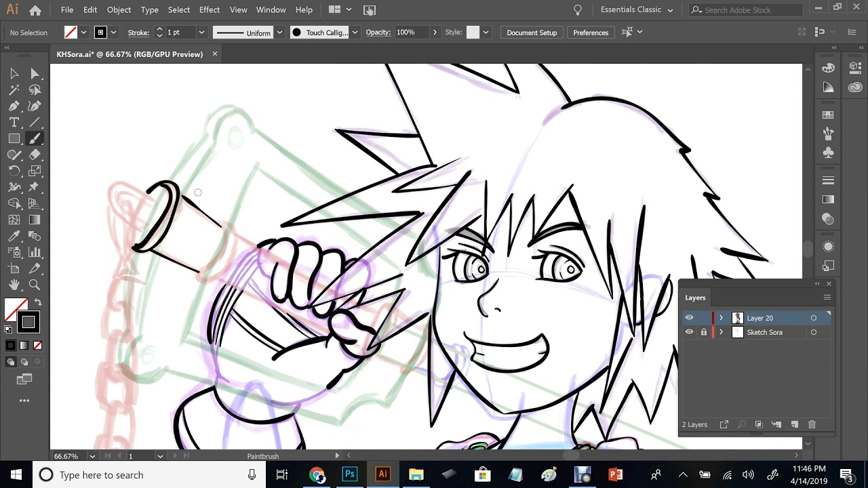Open brush definition Touch Callig dropdown
Viewport: 868px width, 488px height.
[x=355, y=33]
